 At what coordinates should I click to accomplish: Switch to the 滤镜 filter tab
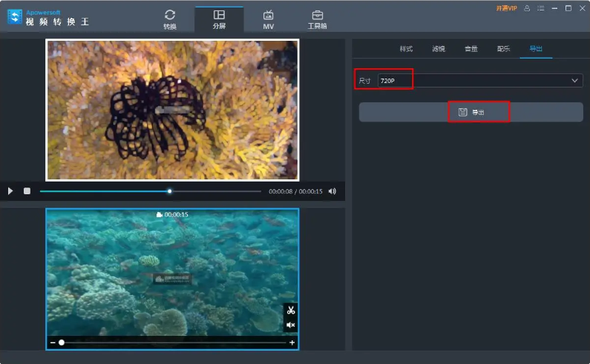pos(439,49)
